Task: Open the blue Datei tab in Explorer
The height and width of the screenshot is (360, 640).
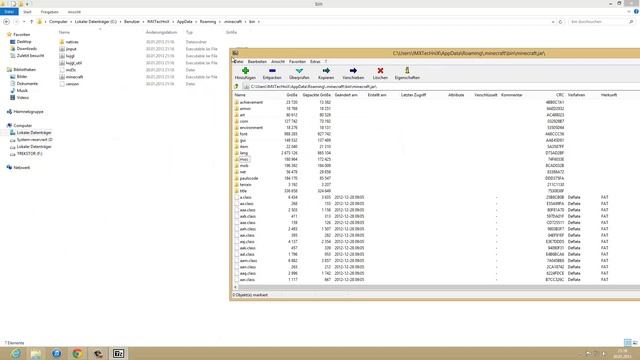Action: point(9,12)
